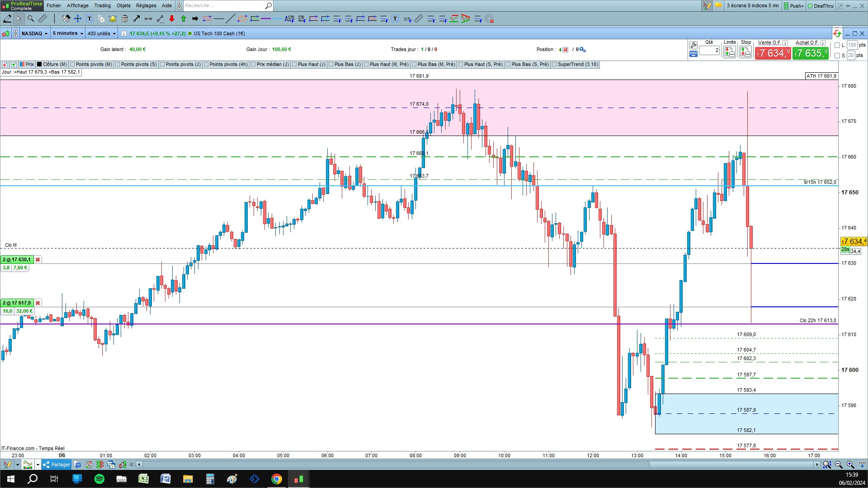Open the NASDAQ instrument dropdown
Viewport: 868px width, 488px height.
34,33
